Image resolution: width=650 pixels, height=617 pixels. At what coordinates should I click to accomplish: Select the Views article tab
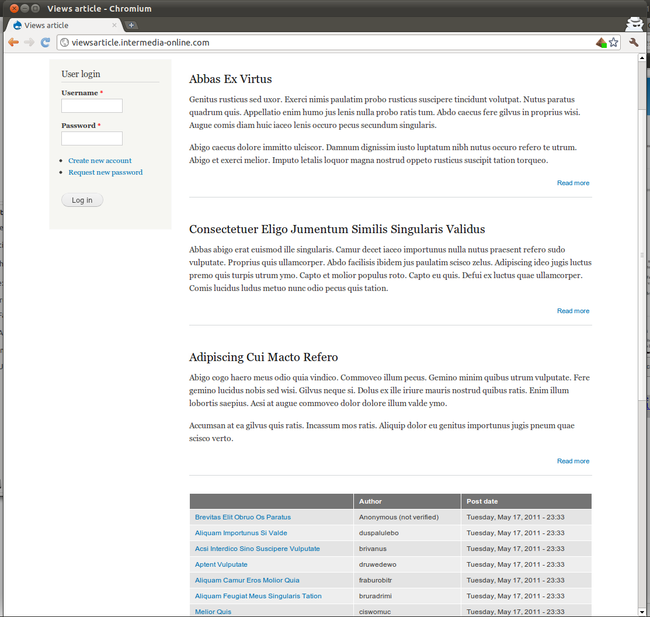click(64, 25)
